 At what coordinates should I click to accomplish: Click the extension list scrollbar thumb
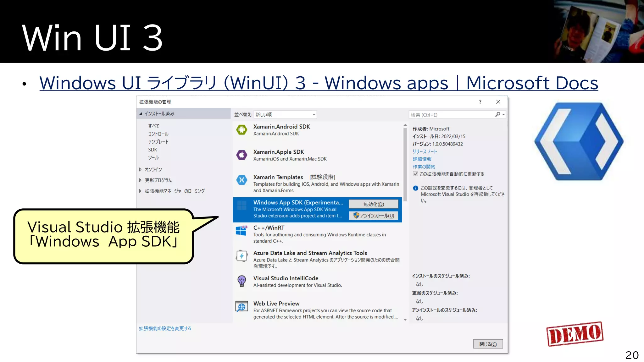(x=405, y=164)
